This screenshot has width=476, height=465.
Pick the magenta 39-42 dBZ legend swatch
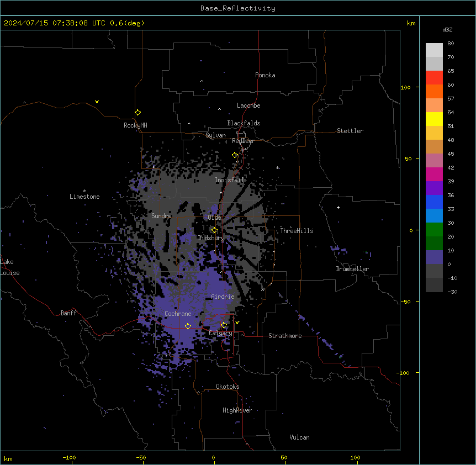pyautogui.click(x=434, y=174)
